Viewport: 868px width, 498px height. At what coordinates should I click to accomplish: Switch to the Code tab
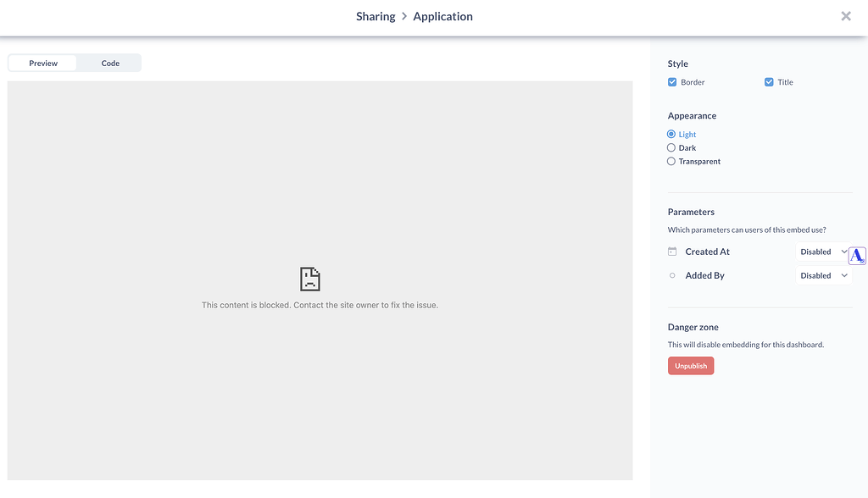(109, 63)
